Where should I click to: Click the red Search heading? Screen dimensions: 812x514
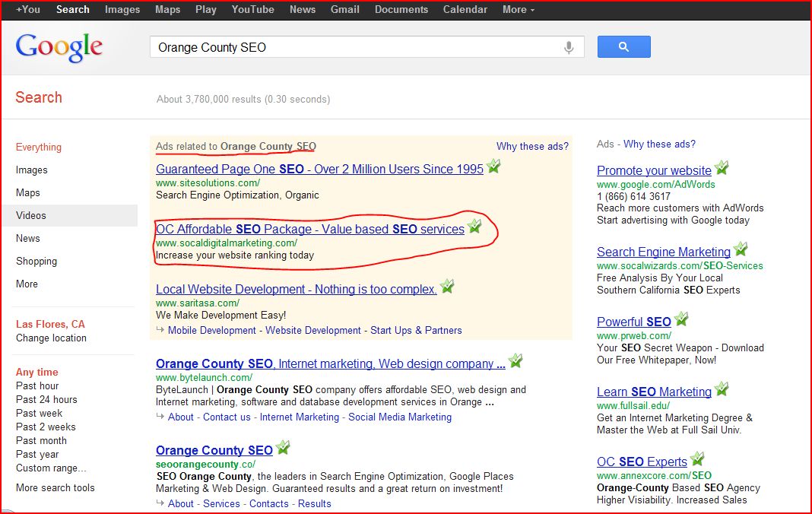(39, 97)
